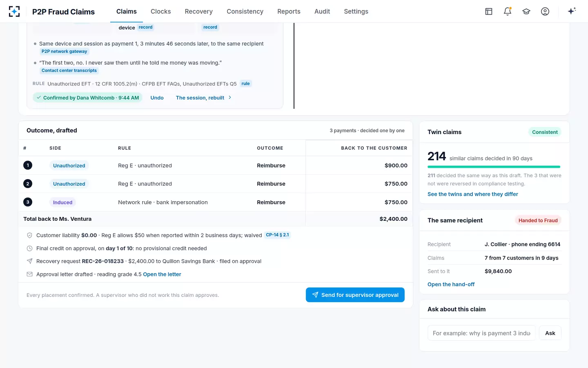Image resolution: width=588 pixels, height=368 pixels.
Task: Click the shield icon beside Customer liability
Action: click(29, 236)
